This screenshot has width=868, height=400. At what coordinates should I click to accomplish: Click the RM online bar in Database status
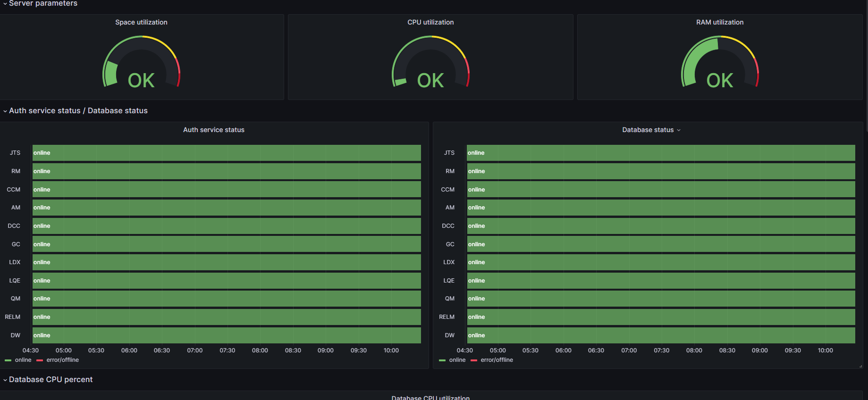click(x=661, y=171)
